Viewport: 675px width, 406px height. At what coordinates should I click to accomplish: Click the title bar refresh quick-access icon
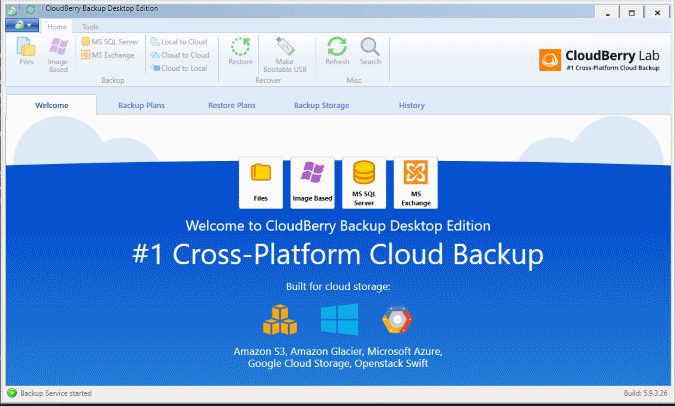[30, 9]
